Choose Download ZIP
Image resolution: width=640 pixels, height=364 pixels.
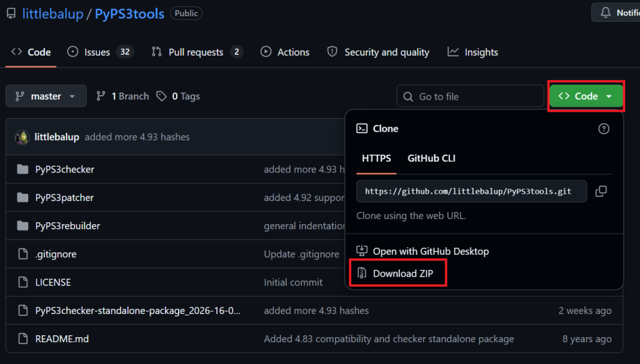coord(398,273)
